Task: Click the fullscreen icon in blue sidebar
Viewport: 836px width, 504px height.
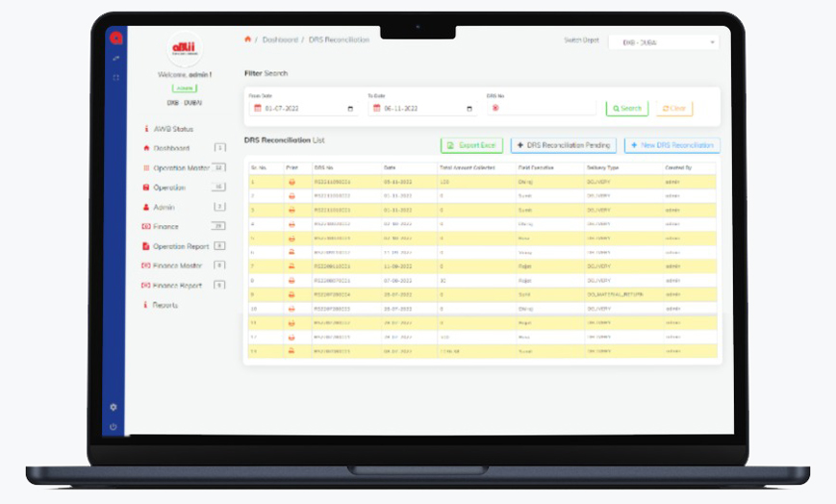Action: (x=115, y=77)
